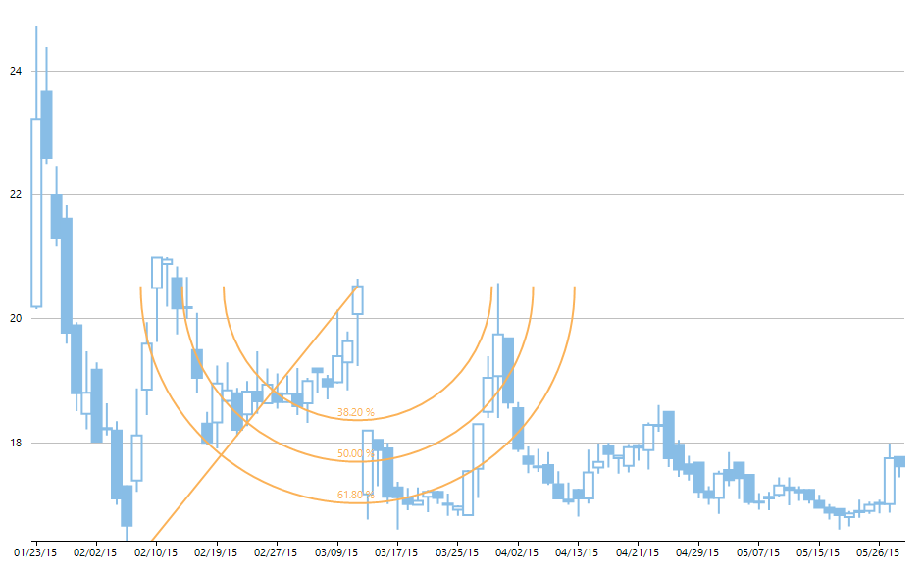Select the 02/27/15 date axis label
The width and height of the screenshot is (924, 576).
276,553
